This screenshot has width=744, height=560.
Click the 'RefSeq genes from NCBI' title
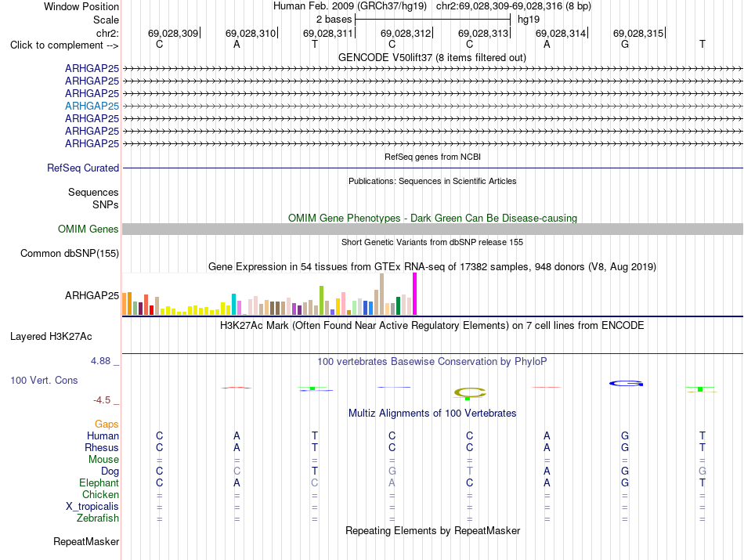click(x=432, y=157)
